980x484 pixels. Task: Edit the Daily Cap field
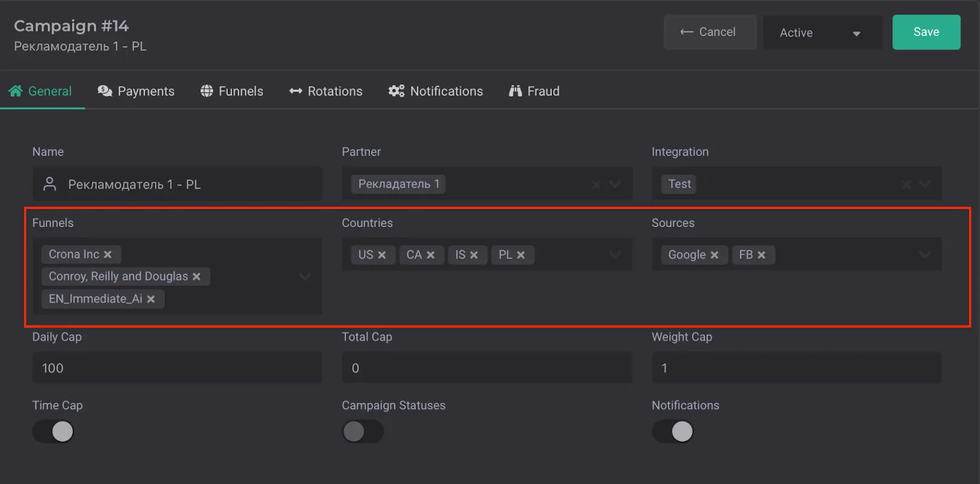[177, 368]
